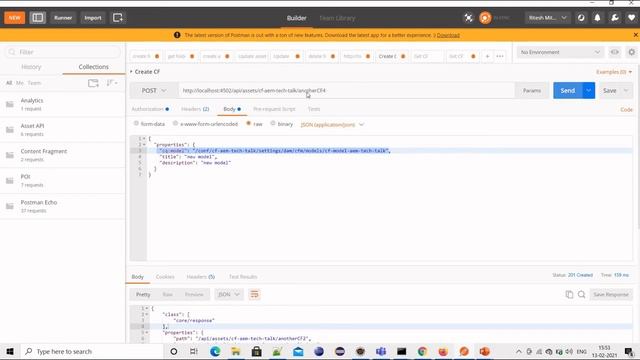Create new collection folder icon in sidebar
Image resolution: width=640 pixels, height=360 pixels.
pyautogui.click(x=93, y=83)
